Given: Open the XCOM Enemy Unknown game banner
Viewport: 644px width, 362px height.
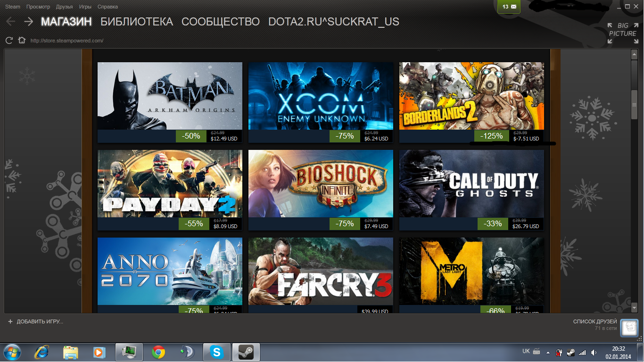Looking at the screenshot, I should coord(321,96).
